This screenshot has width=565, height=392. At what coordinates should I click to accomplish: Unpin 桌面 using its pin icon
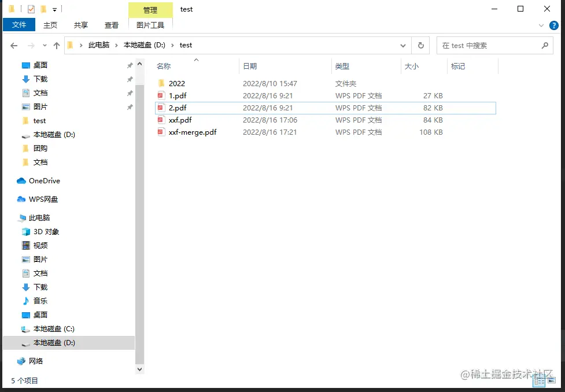point(130,65)
